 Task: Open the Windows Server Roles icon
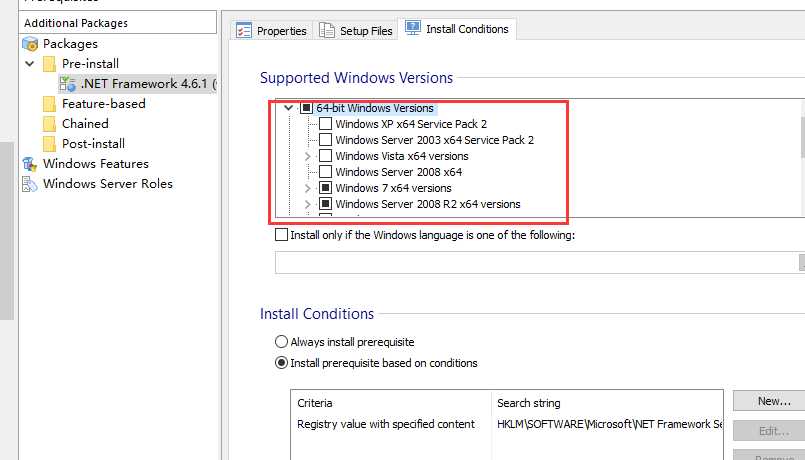pyautogui.click(x=30, y=184)
